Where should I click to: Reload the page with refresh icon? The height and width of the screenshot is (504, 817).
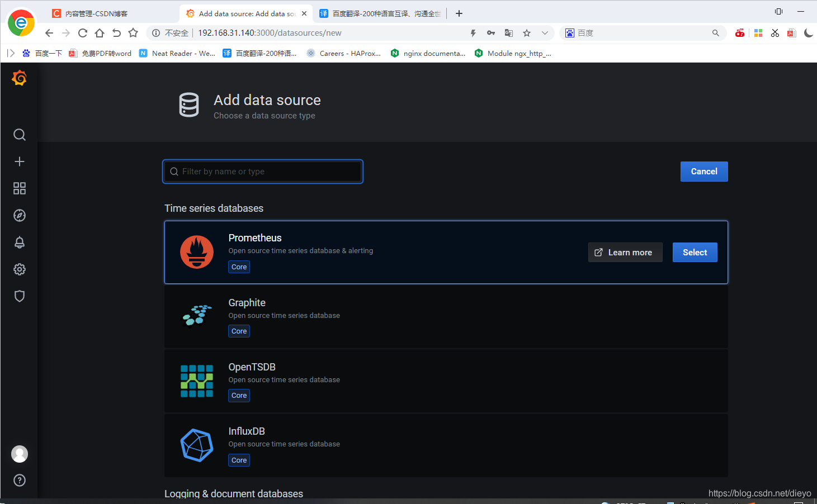[83, 33]
